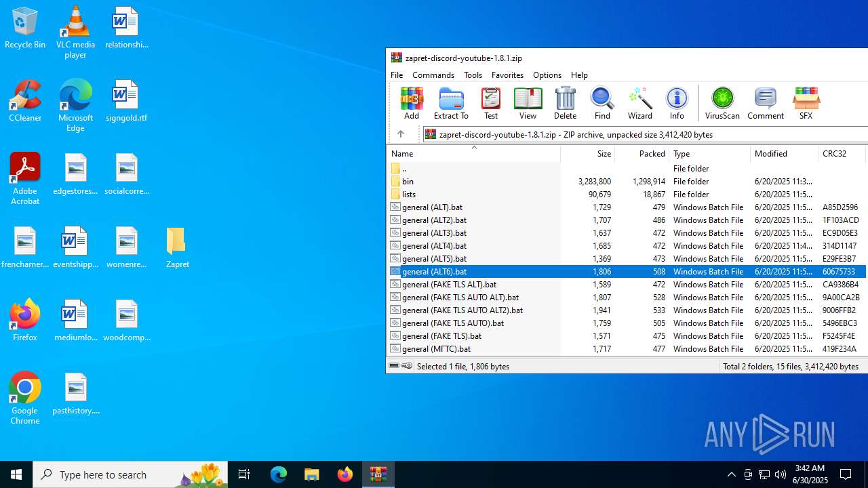The width and height of the screenshot is (868, 488).
Task: Select general (ALT4).bat file
Action: (627, 245)
